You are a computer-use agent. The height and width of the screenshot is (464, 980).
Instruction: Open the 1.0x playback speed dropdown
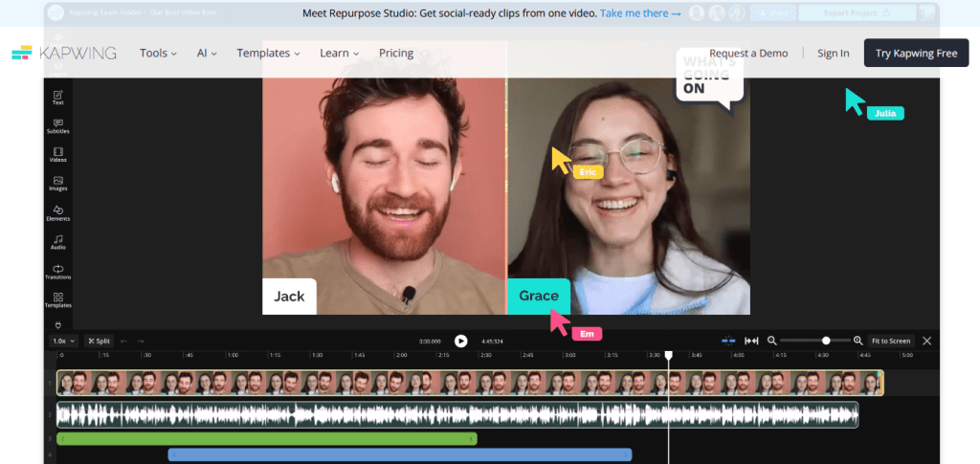coord(64,341)
